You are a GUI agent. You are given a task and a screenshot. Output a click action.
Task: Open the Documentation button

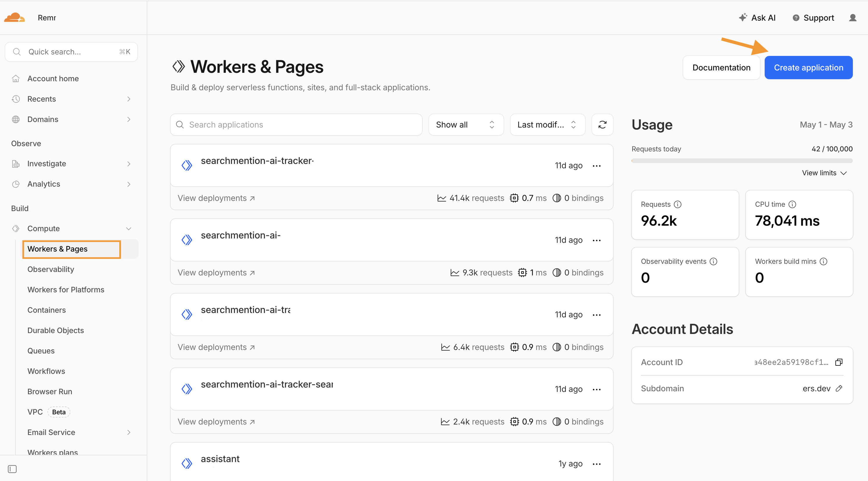click(x=721, y=68)
